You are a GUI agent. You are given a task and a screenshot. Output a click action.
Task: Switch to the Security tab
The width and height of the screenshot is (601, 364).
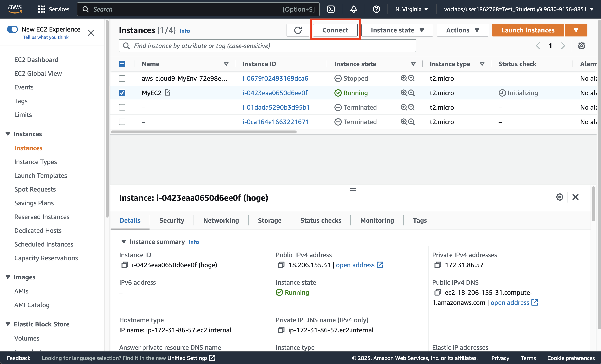click(172, 220)
